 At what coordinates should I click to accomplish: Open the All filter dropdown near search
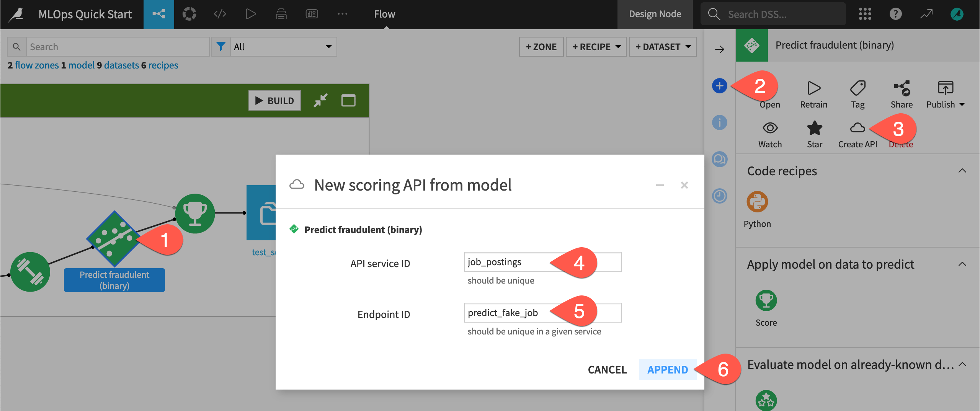(x=283, y=46)
